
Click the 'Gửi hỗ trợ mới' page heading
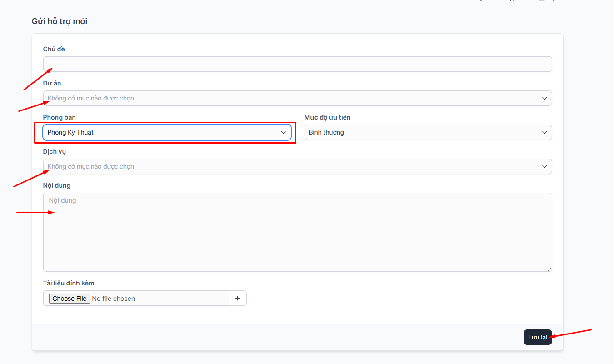pyautogui.click(x=60, y=21)
